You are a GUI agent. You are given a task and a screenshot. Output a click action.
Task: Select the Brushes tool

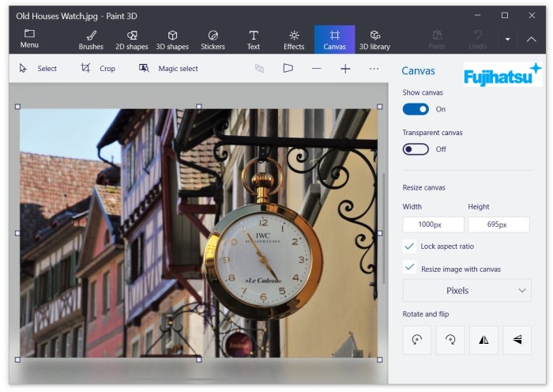pos(91,40)
